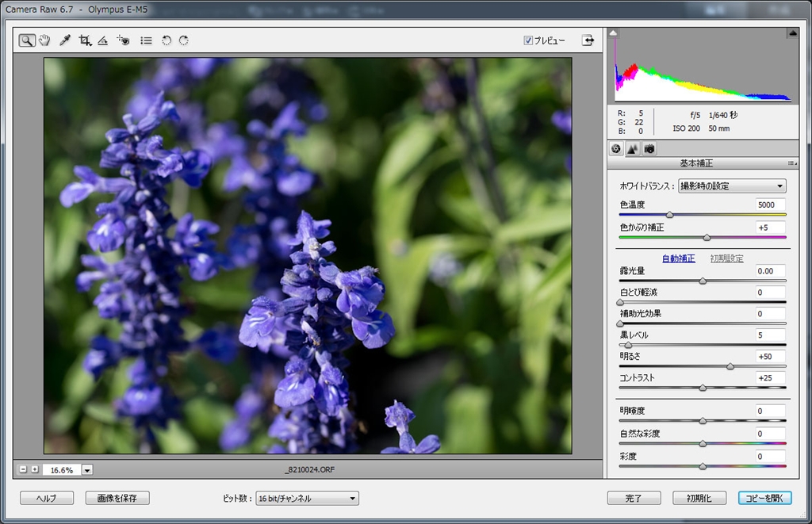Viewport: 812px width, 524px height.
Task: Switch to the Tone Curve tab
Action: tap(632, 149)
